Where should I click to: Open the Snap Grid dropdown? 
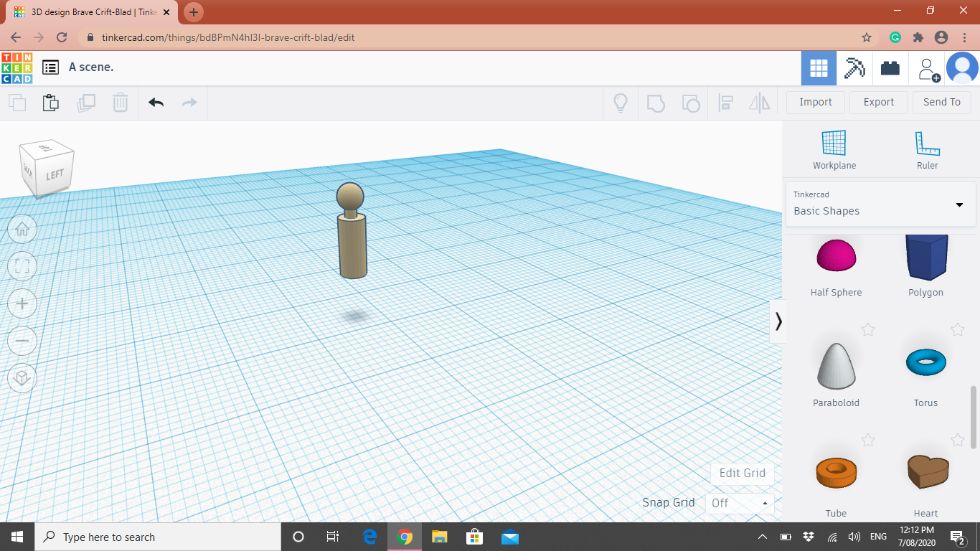[x=740, y=503]
